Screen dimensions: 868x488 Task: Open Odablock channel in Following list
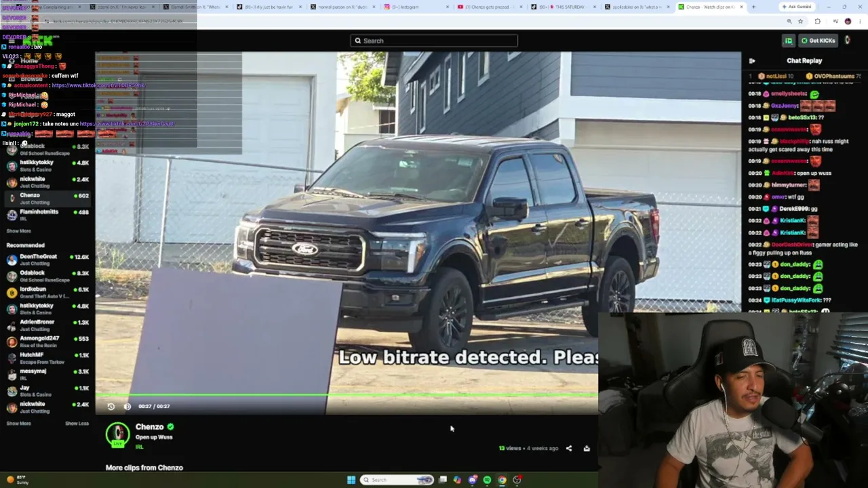(x=47, y=149)
